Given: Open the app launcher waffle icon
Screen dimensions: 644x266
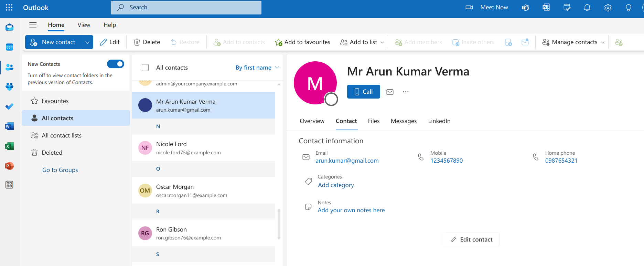Looking at the screenshot, I should pyautogui.click(x=9, y=8).
